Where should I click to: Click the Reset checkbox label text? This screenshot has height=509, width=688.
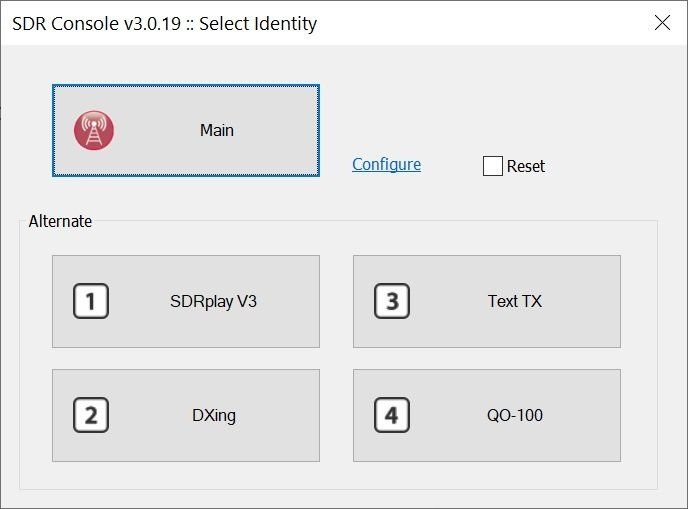click(526, 166)
